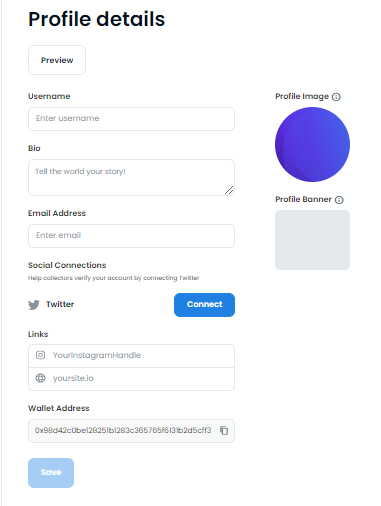
Task: Click the globe website icon
Action: 40,378
